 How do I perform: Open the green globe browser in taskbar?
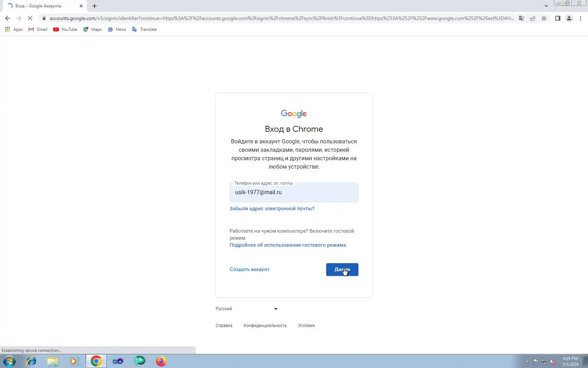[140, 361]
